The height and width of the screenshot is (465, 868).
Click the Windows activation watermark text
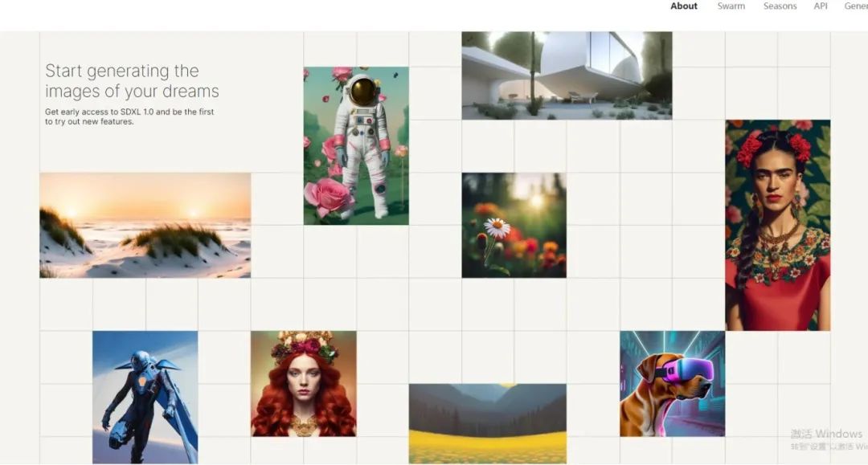coord(829,439)
